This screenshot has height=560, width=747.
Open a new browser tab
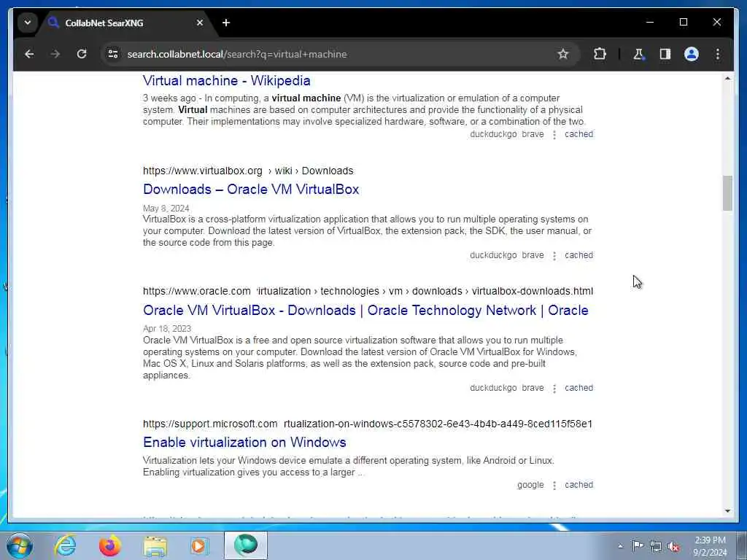tap(226, 23)
